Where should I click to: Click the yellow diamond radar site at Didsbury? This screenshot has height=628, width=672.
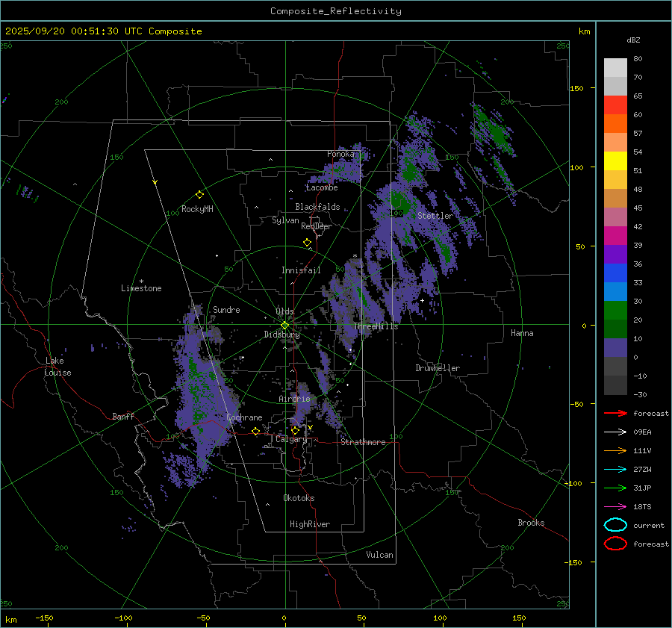[x=284, y=325]
